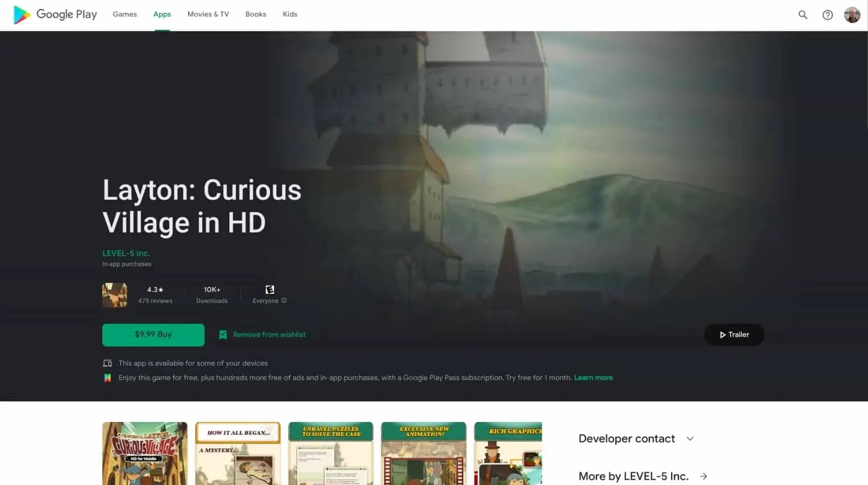The width and height of the screenshot is (868, 485).
Task: Open the LEVEL-5 Inc. developer link
Action: (x=126, y=253)
